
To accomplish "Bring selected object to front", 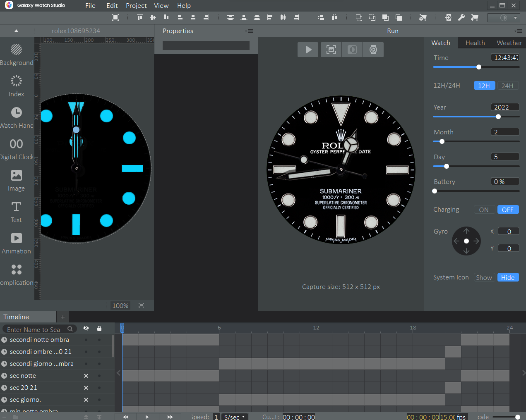I will (x=385, y=17).
